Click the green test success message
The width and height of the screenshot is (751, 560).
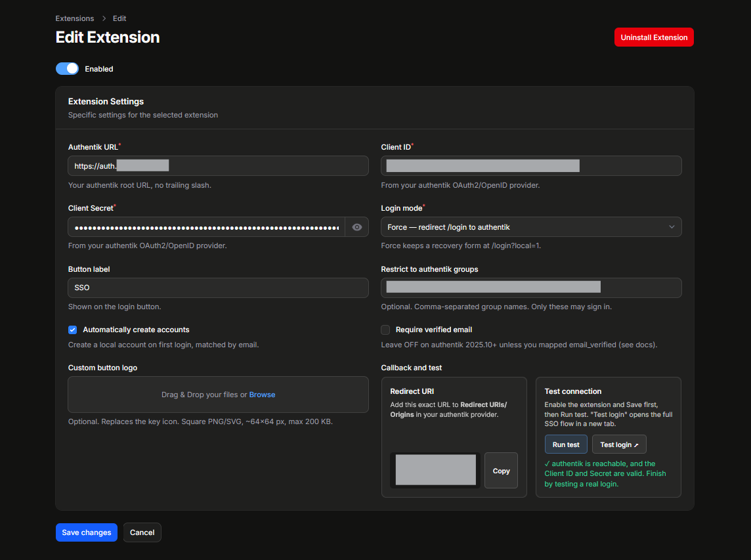605,474
